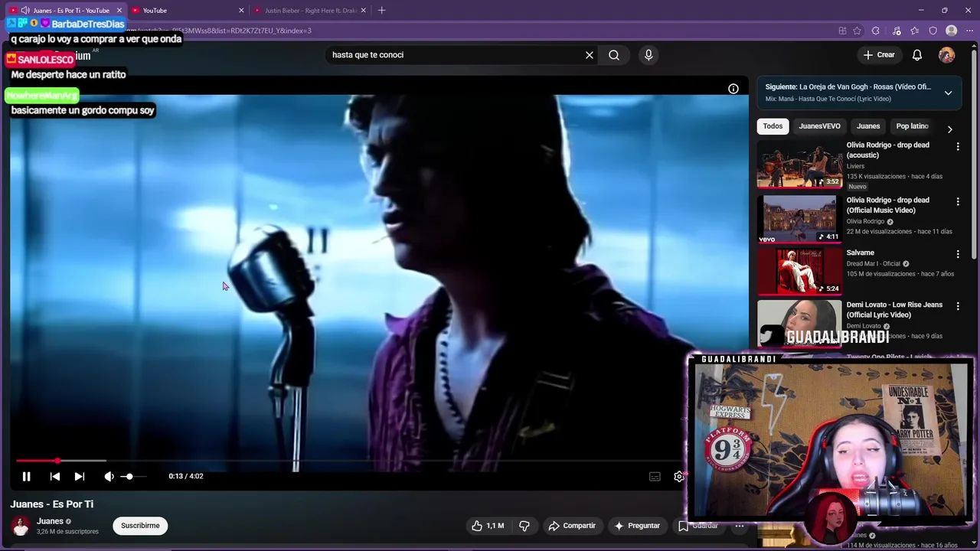Close the Justin Bieber tab
Screen dimensions: 980x551
pos(363,11)
